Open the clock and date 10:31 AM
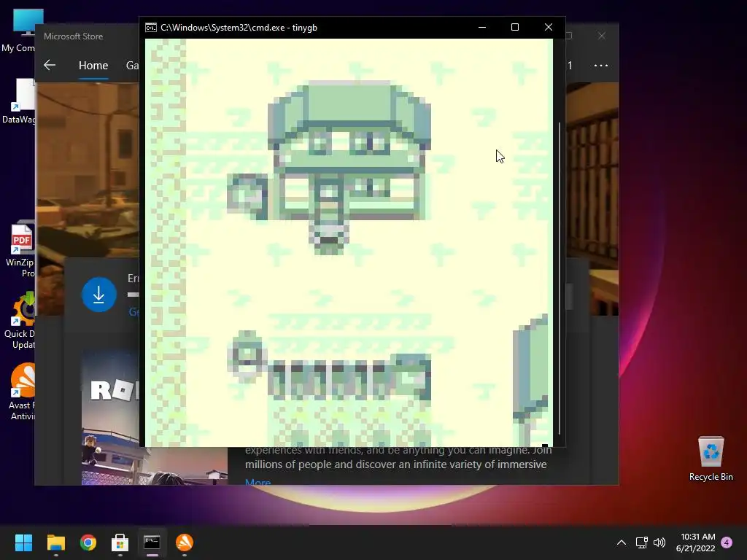This screenshot has height=560, width=747. click(695, 542)
